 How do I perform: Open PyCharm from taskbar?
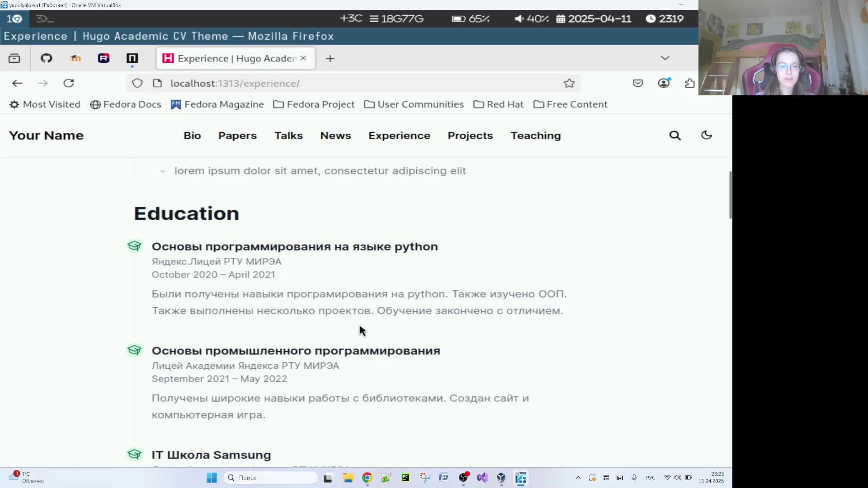pyautogui.click(x=406, y=478)
